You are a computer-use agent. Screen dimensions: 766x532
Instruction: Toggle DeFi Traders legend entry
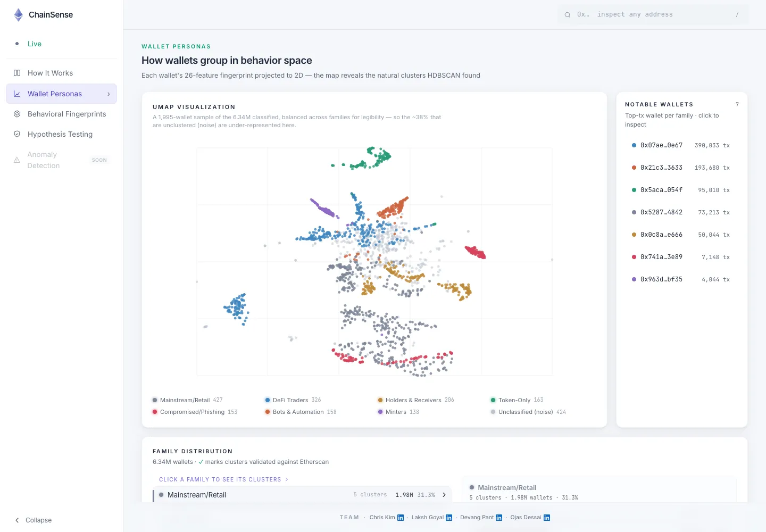[x=293, y=400]
